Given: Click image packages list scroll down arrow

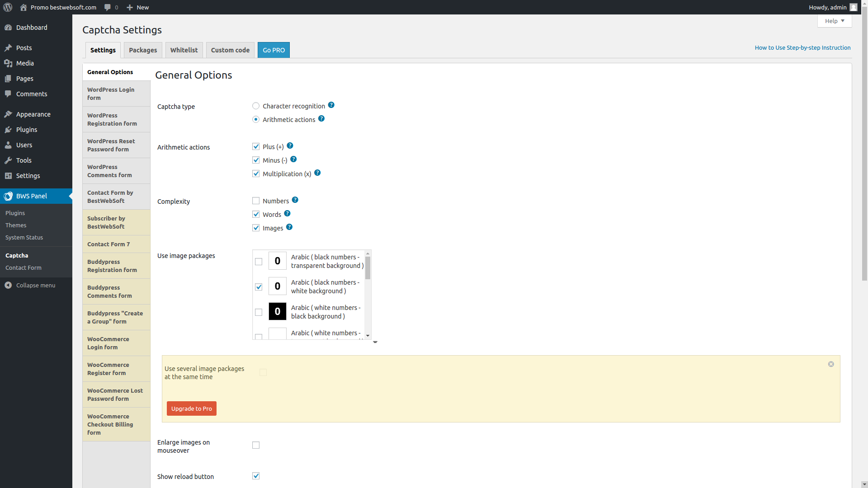Looking at the screenshot, I should click(368, 336).
